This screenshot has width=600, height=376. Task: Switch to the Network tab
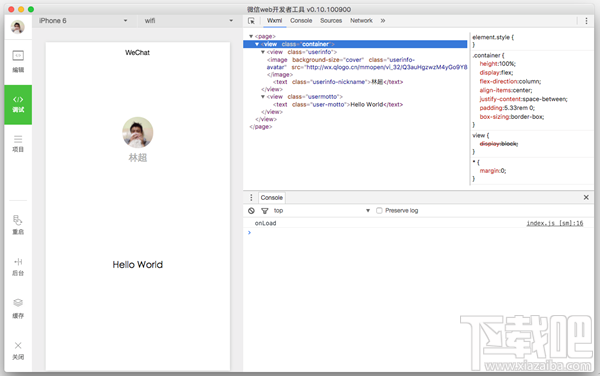361,21
